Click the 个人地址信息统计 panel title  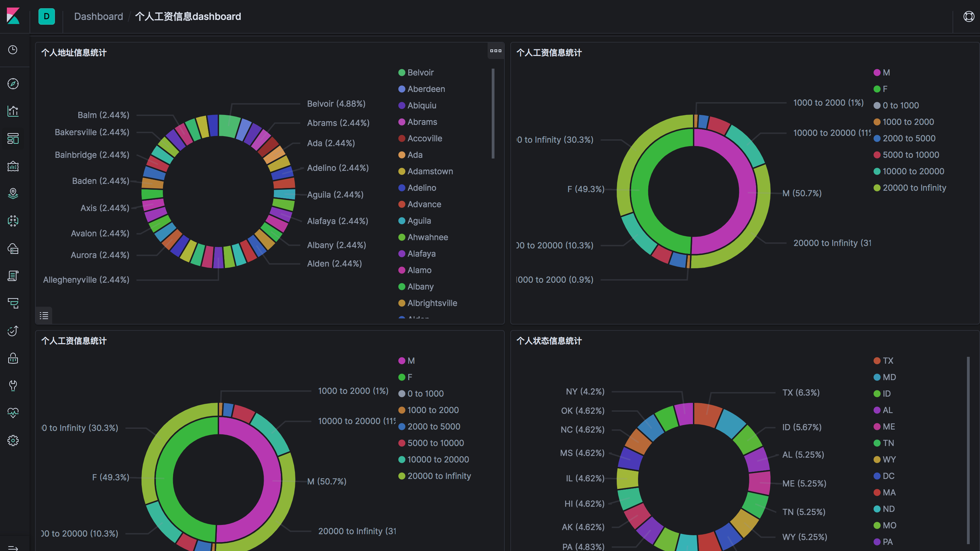(x=74, y=52)
